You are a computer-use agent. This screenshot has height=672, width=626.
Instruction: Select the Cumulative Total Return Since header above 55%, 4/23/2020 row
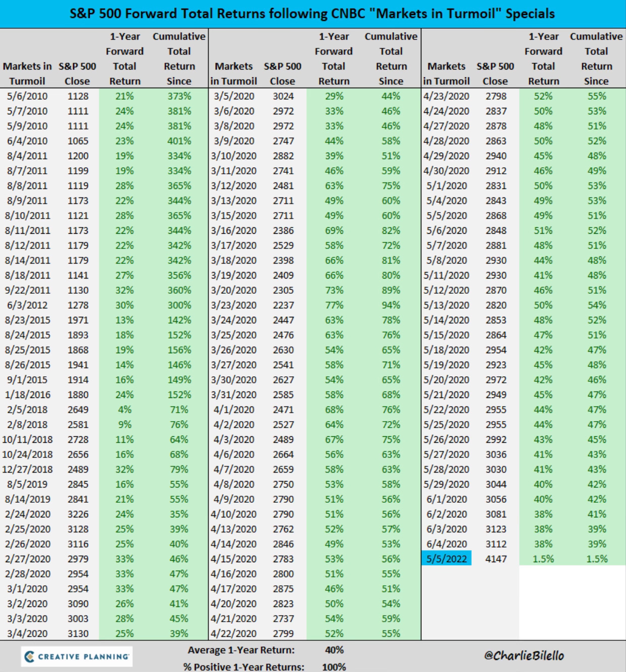click(597, 58)
